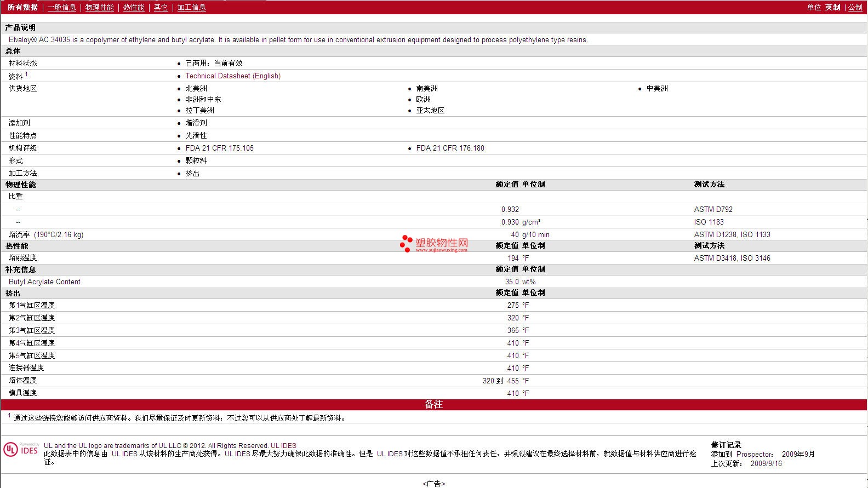This screenshot has height=488, width=868.
Task: Click the 增滑剂 additive value
Action: [x=196, y=123]
